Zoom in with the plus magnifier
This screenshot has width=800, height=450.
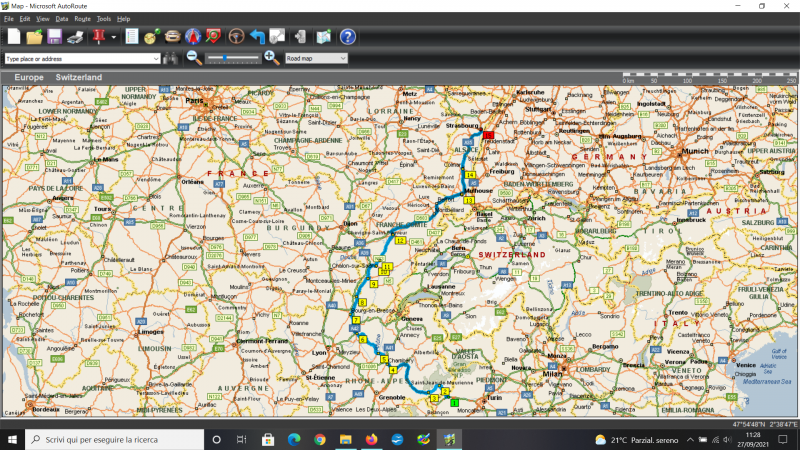coord(271,58)
